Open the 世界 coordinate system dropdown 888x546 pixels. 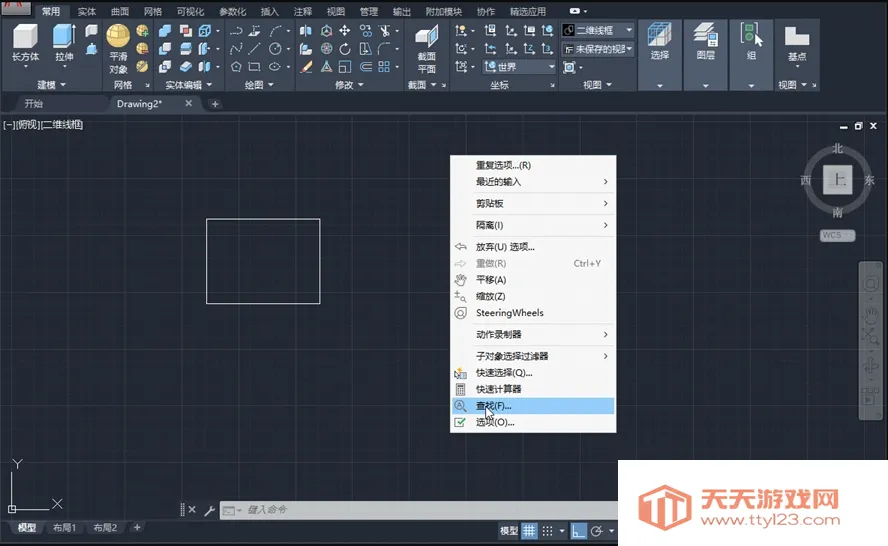tap(519, 67)
